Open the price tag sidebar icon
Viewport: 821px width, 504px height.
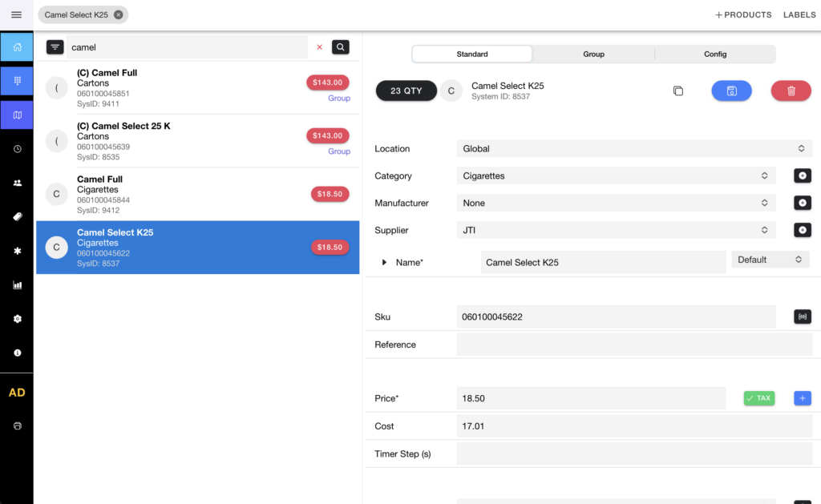click(18, 216)
